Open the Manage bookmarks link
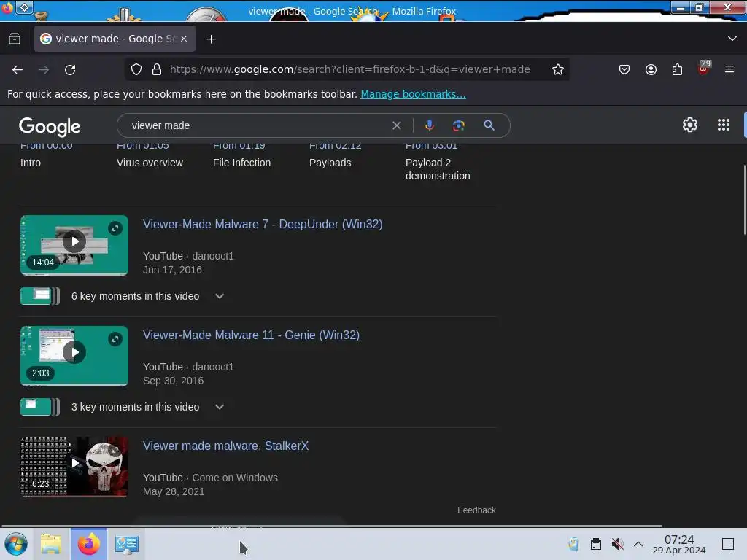This screenshot has width=747, height=560. (413, 94)
